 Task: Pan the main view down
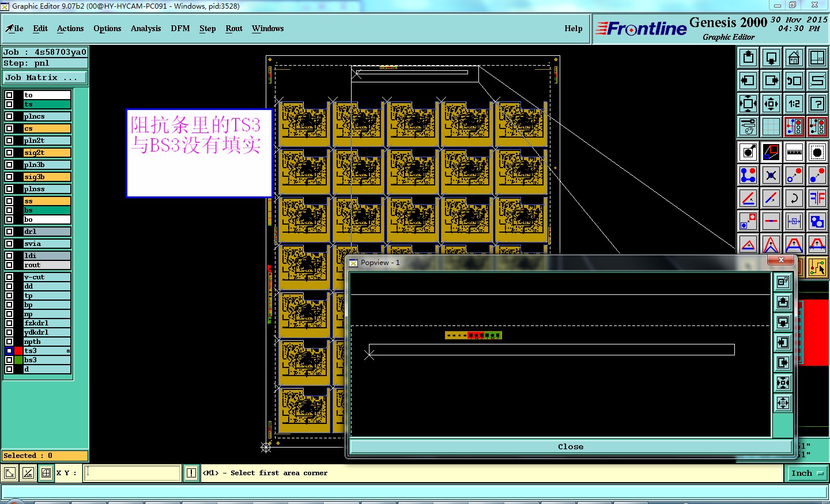(771, 58)
